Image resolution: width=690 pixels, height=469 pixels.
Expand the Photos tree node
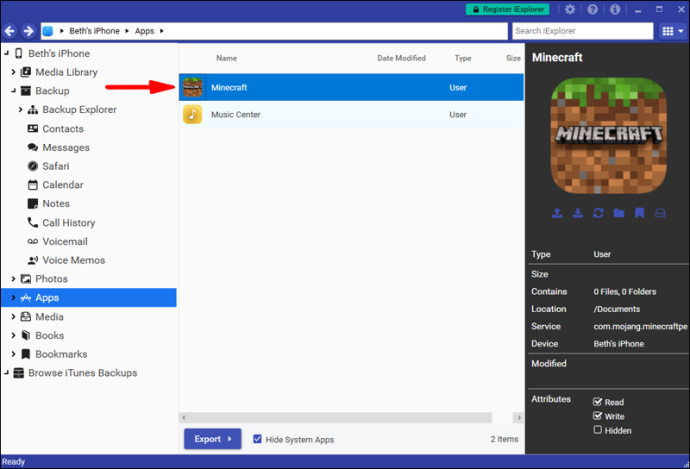tap(13, 278)
